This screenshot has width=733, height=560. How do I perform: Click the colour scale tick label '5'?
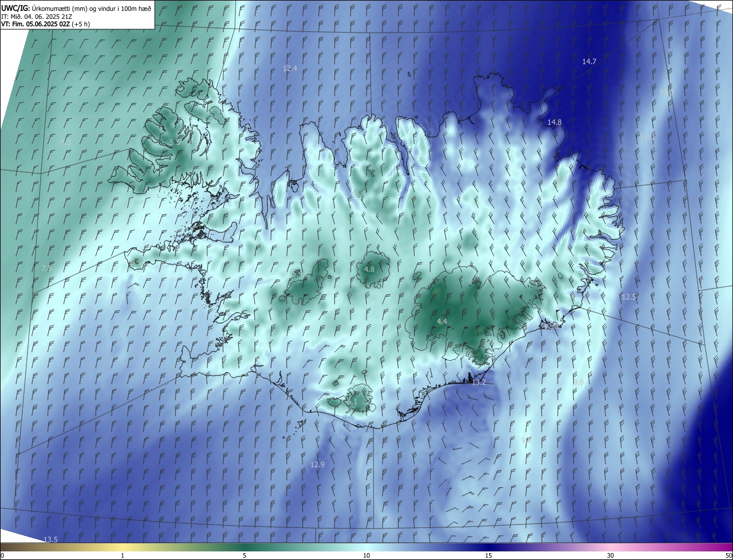pyautogui.click(x=245, y=555)
